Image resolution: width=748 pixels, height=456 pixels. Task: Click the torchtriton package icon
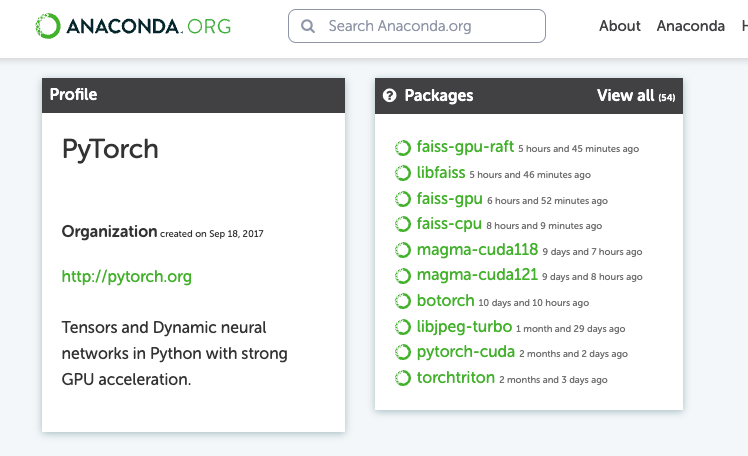click(402, 378)
